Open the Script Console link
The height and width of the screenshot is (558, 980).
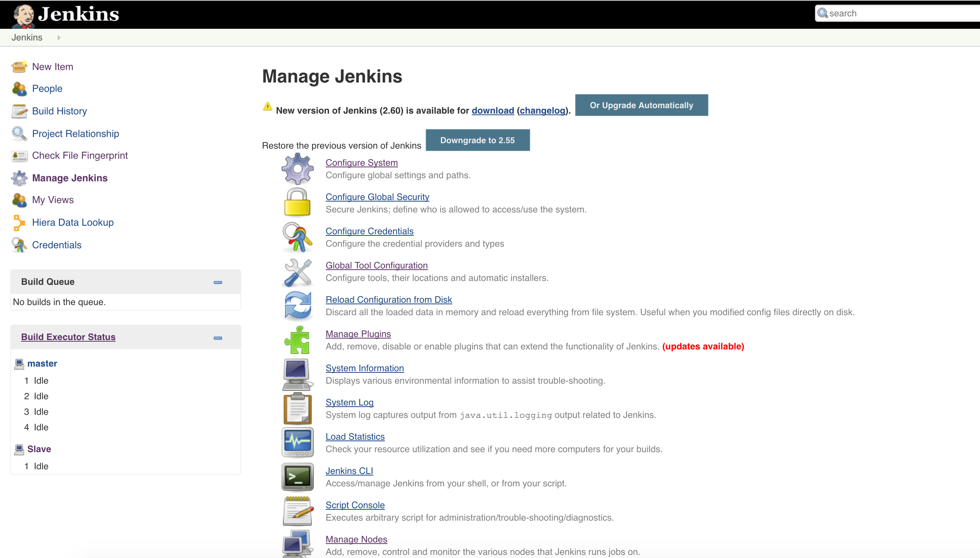(x=355, y=505)
